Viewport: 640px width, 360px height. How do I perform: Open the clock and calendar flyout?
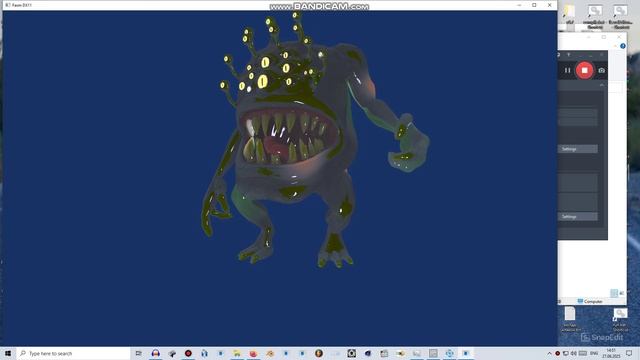point(611,353)
